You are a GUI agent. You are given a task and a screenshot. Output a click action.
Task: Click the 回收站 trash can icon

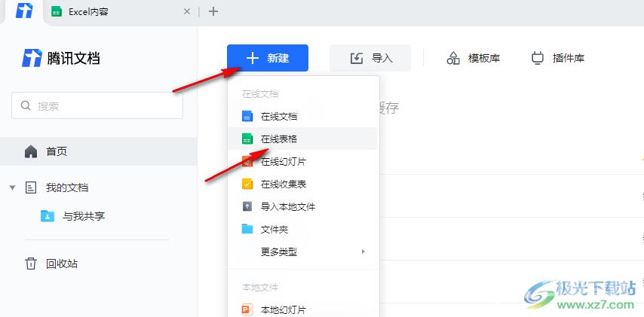(x=31, y=264)
